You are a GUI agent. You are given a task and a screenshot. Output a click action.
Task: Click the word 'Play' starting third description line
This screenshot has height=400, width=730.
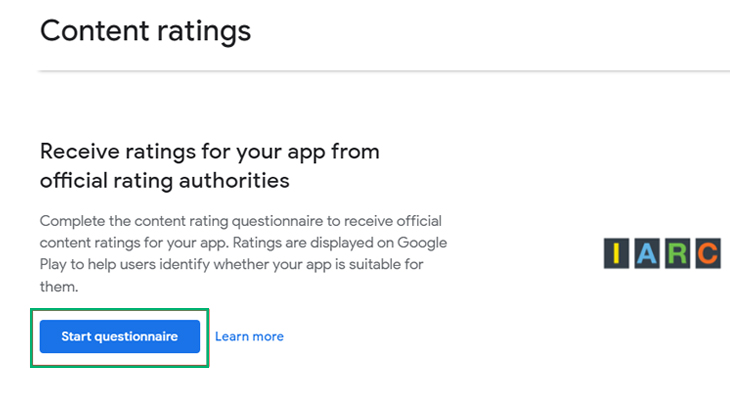pos(53,264)
